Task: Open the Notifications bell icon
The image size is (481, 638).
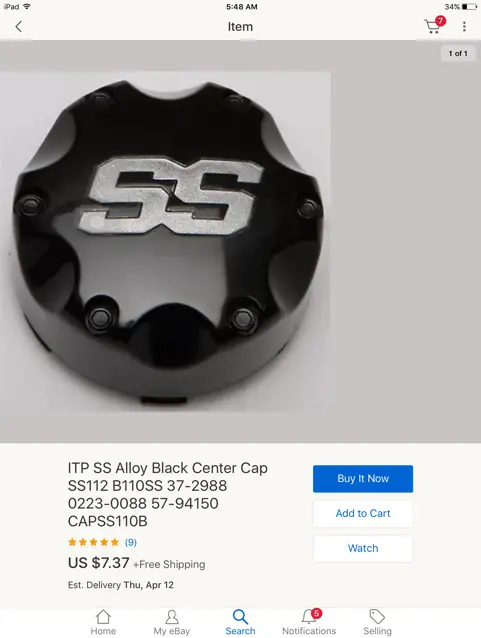Action: [x=310, y=616]
